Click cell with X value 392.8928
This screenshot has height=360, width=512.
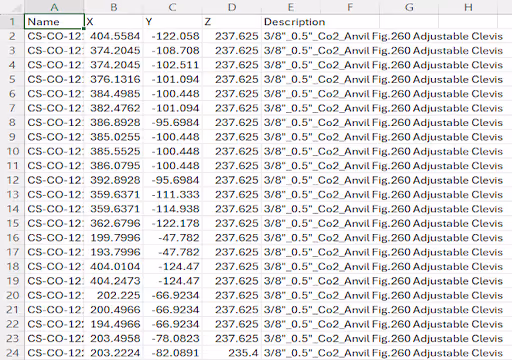pyautogui.click(x=113, y=180)
